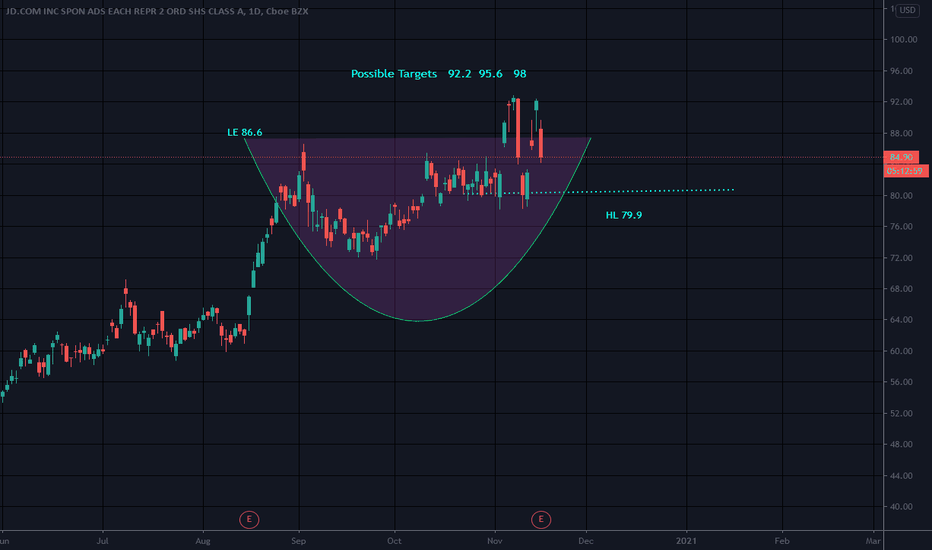
Task: Click the earnings E marker near August
Action: (249, 520)
